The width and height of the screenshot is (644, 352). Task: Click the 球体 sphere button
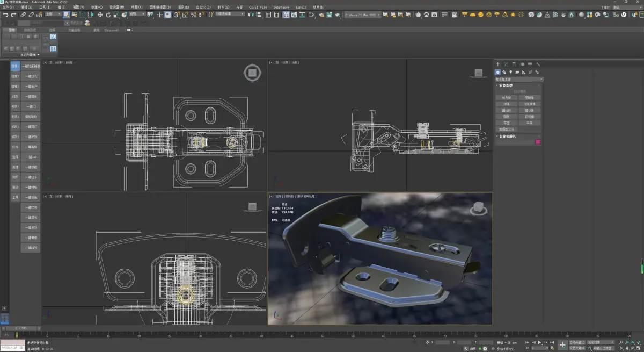(507, 104)
